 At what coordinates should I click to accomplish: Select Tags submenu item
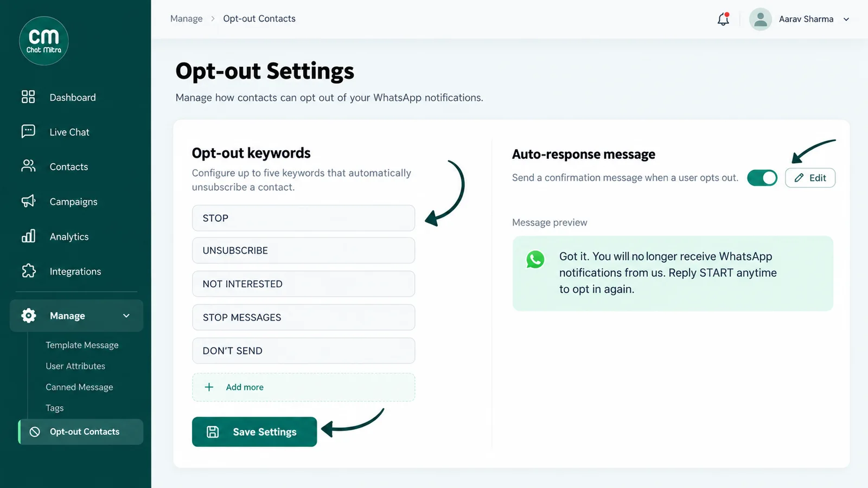[x=55, y=408]
